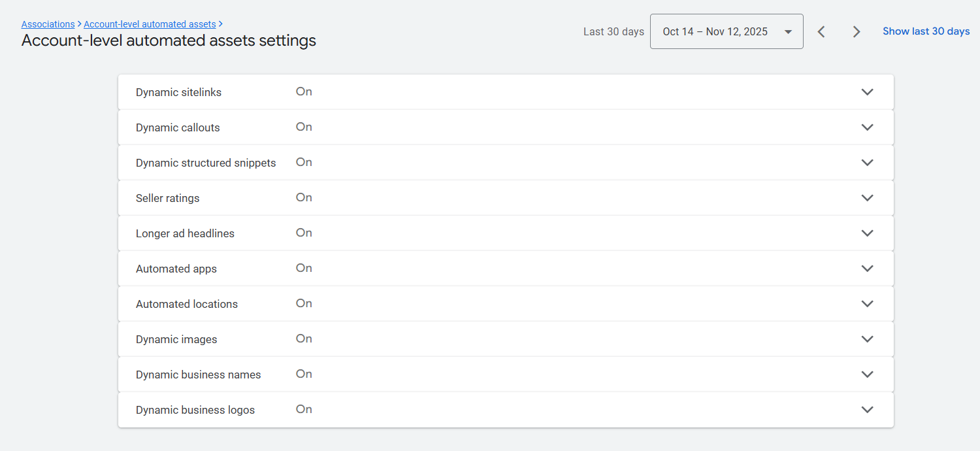This screenshot has height=451, width=980.
Task: Click On status for Automated apps
Action: coord(304,268)
